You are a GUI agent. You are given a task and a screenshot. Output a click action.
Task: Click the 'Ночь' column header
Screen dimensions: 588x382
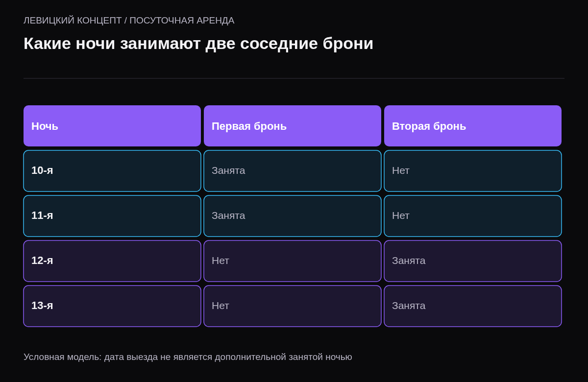click(x=112, y=126)
